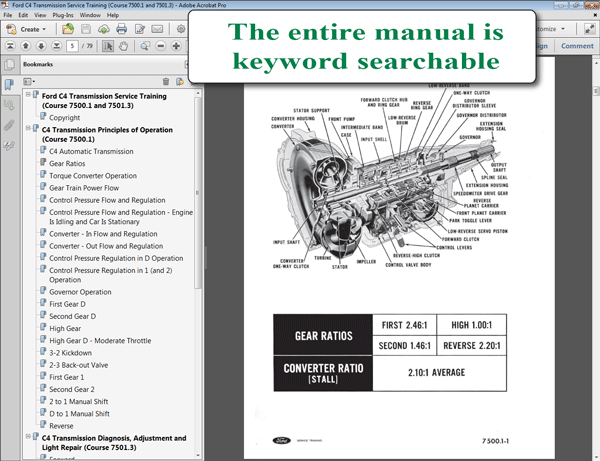This screenshot has height=461, width=600.
Task: Click the Edit text and sign icon
Action: 140,29
